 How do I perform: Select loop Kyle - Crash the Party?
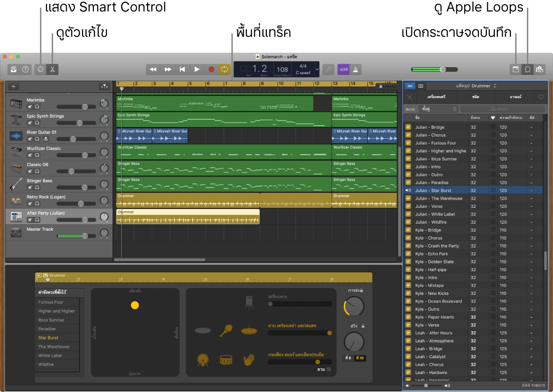coord(473,246)
